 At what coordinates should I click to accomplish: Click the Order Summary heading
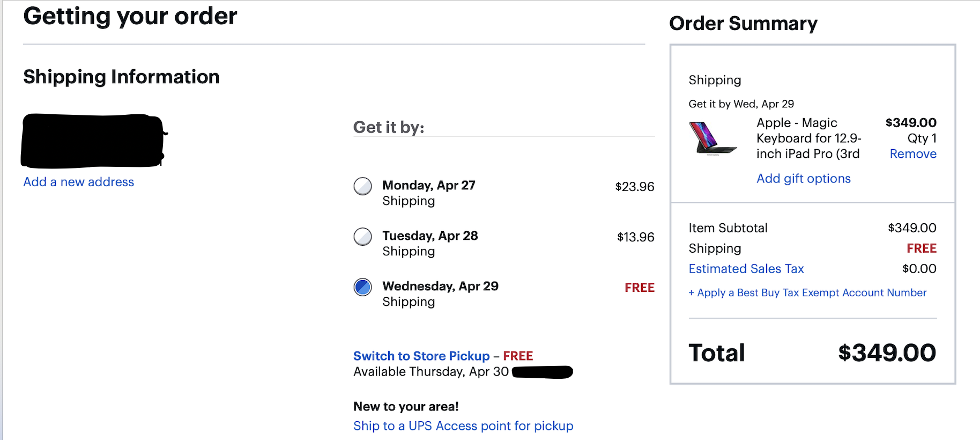(743, 24)
